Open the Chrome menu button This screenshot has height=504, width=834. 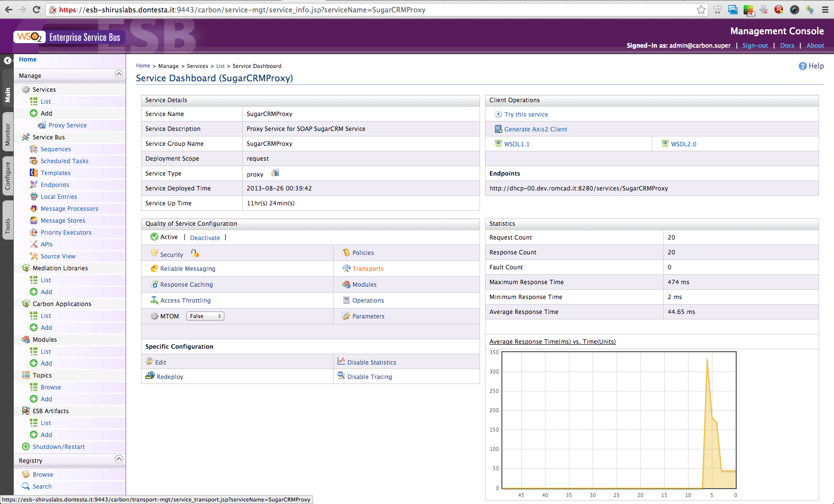[825, 9]
